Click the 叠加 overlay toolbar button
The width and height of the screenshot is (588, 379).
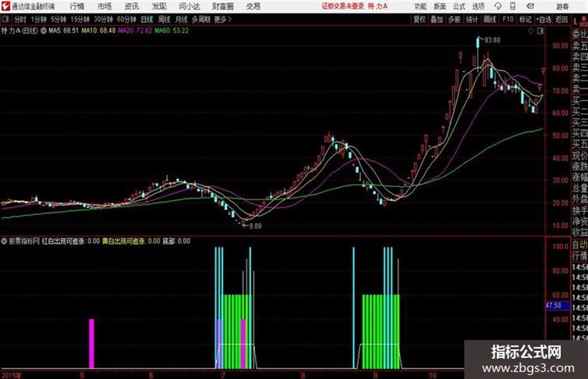click(437, 19)
